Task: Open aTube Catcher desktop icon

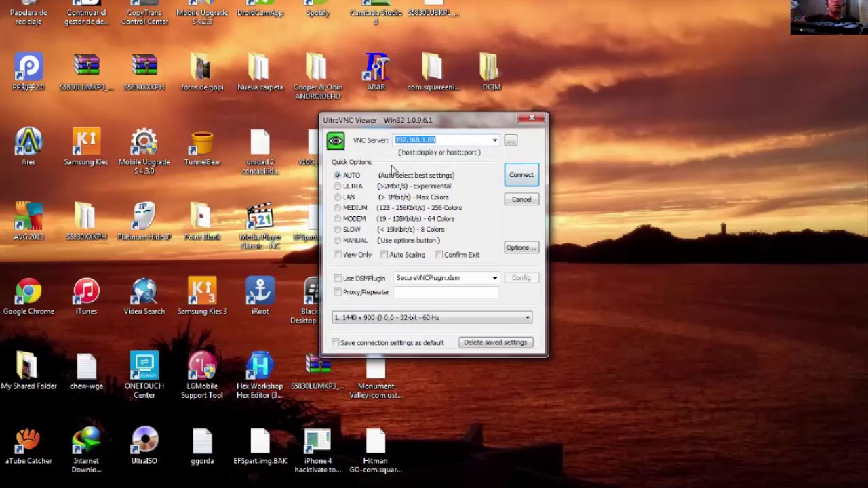Action: click(28, 445)
